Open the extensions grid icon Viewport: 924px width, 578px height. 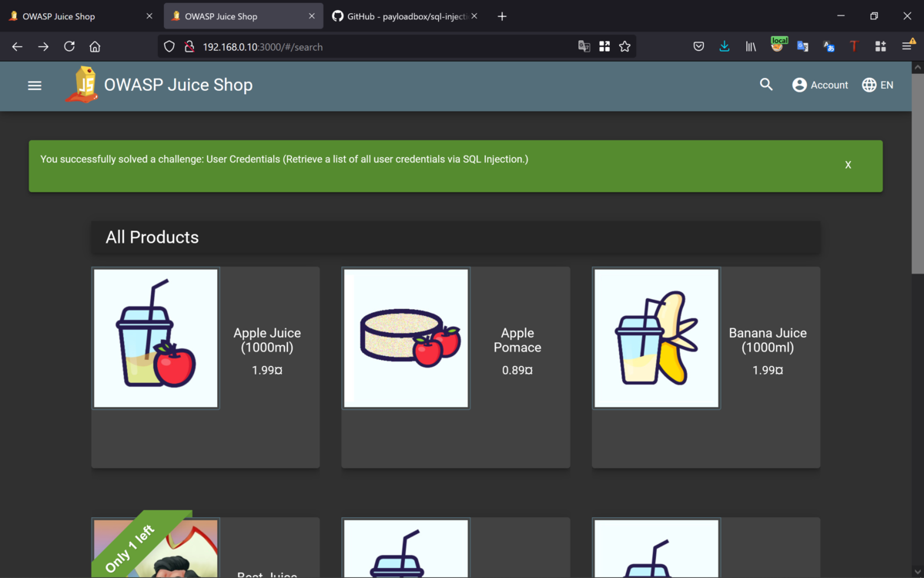pos(880,47)
